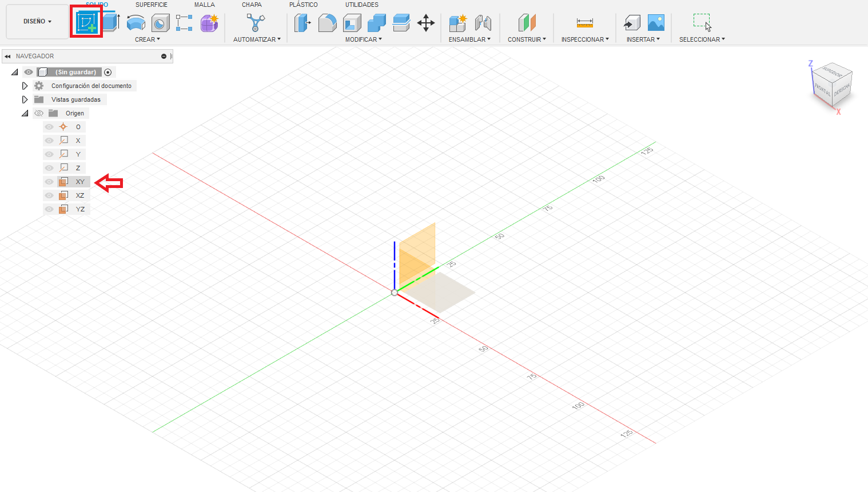Viewport: 868px width, 492px height.
Task: Switch to the SUPERFICIE tab
Action: coord(152,5)
